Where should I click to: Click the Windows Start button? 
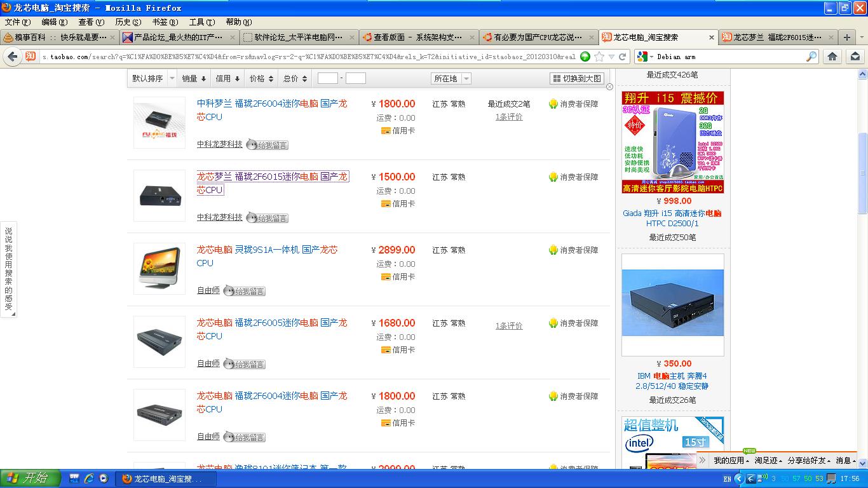coord(31,478)
